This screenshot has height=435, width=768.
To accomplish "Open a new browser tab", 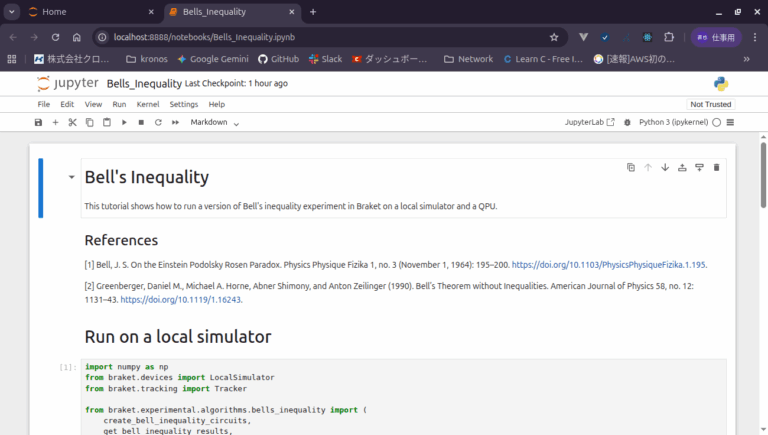I will [x=313, y=12].
